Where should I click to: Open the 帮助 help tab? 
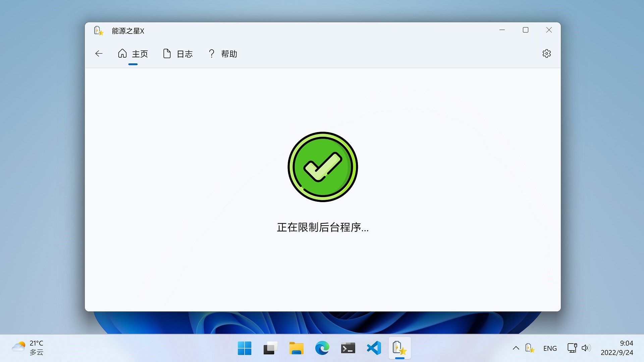tap(222, 54)
